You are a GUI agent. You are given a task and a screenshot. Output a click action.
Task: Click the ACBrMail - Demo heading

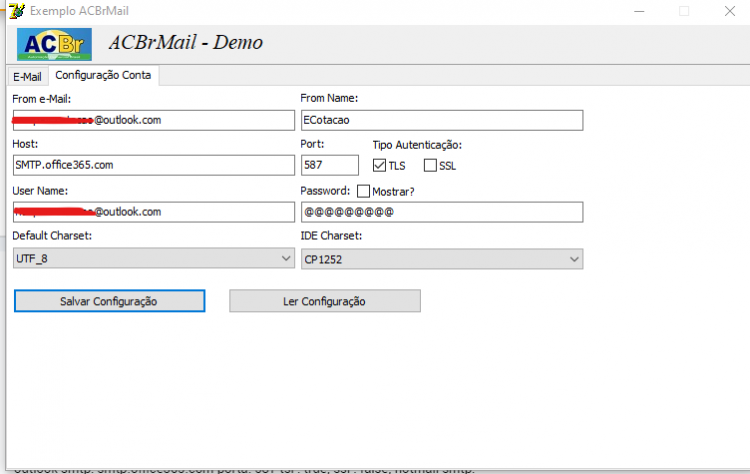click(186, 43)
